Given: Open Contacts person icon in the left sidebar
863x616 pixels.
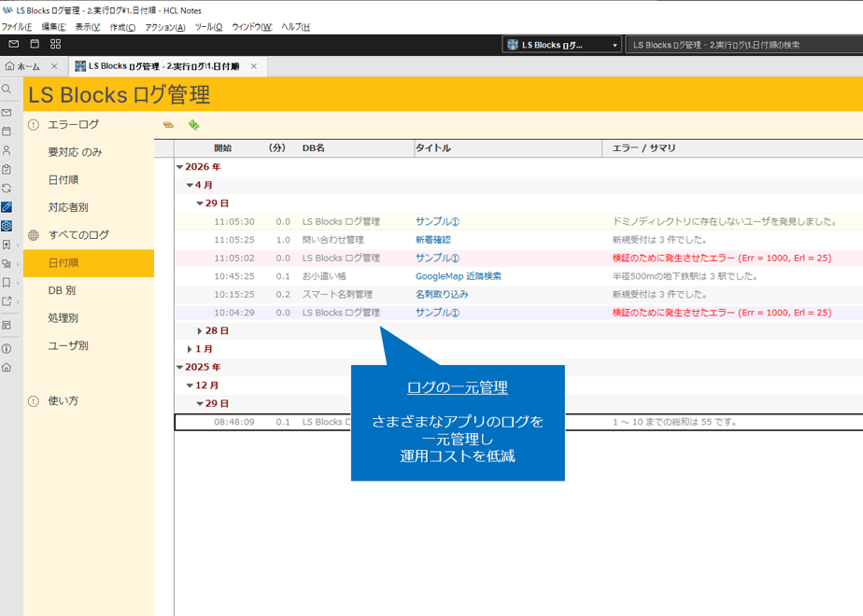Looking at the screenshot, I should (7, 150).
